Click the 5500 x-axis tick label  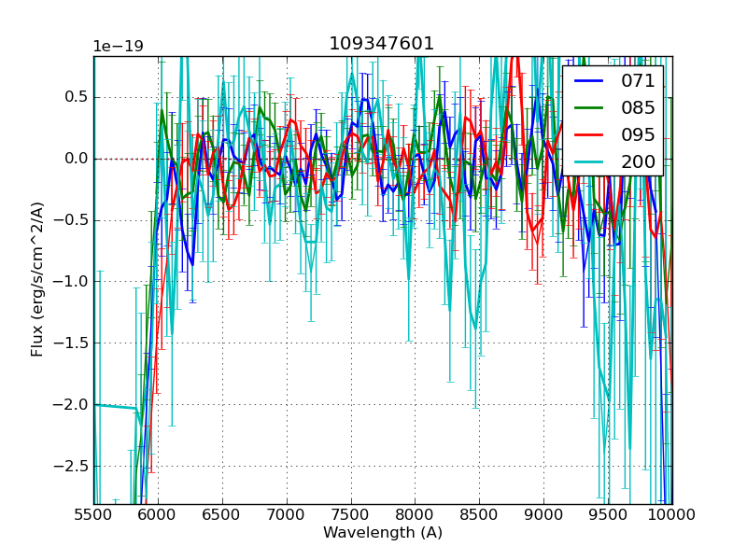click(x=93, y=514)
